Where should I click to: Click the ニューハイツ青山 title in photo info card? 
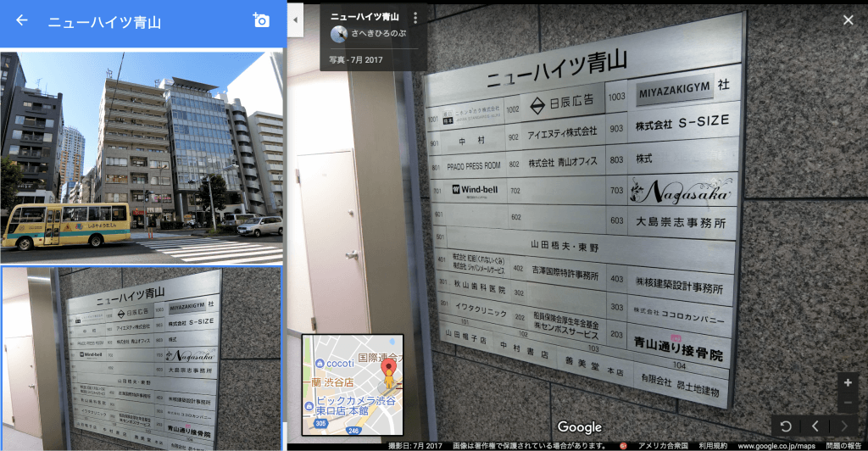click(x=364, y=17)
